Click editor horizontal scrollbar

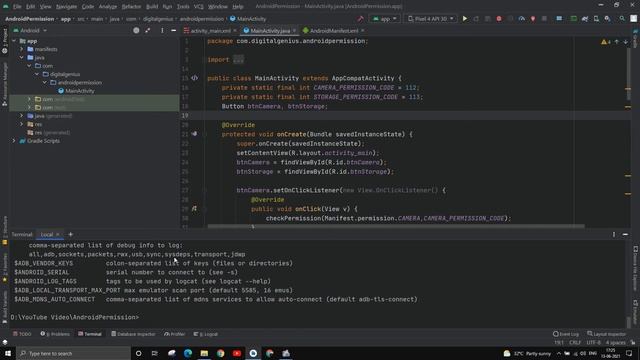tap(396, 226)
